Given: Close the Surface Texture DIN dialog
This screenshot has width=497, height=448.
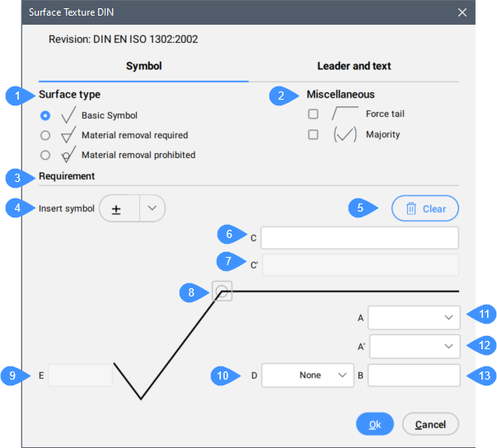Looking at the screenshot, I should coord(462,12).
